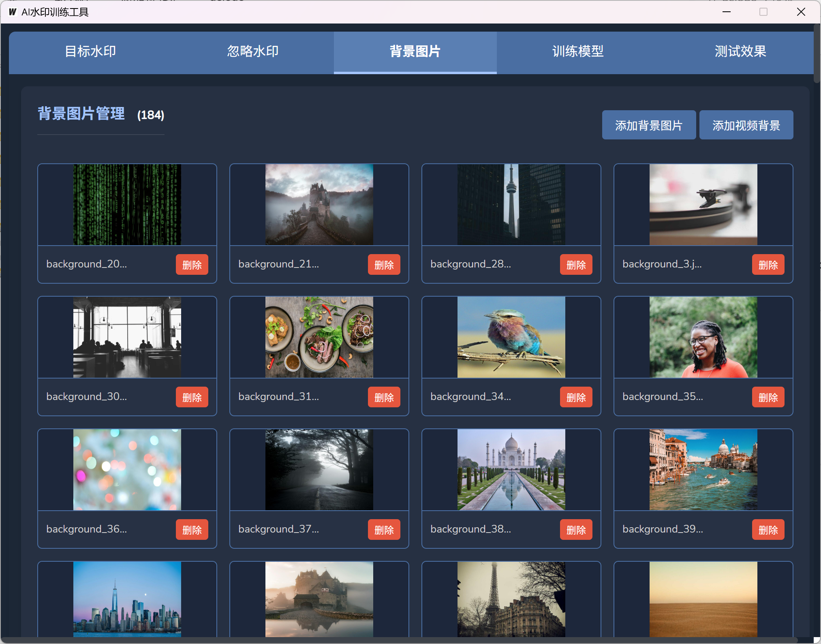Open the smiling woman thumbnail
Viewport: 821px width, 644px height.
(703, 337)
